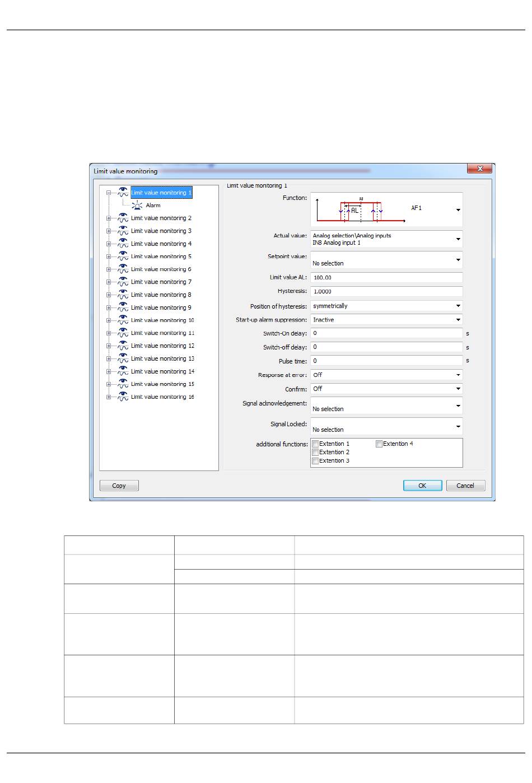Click the Limit value monitoring 7 icon
This screenshot has width=532, height=783.
(x=123, y=282)
